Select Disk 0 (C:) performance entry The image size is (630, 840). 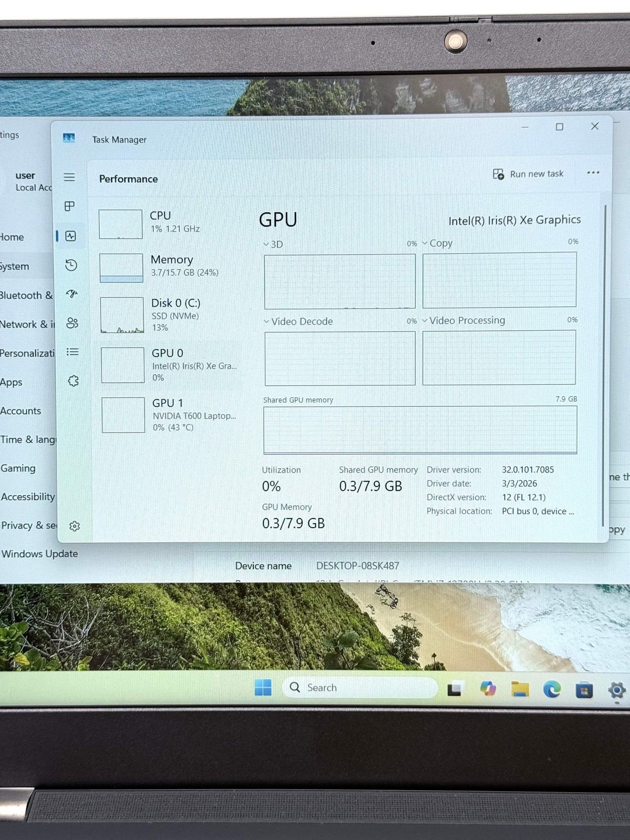click(x=168, y=315)
